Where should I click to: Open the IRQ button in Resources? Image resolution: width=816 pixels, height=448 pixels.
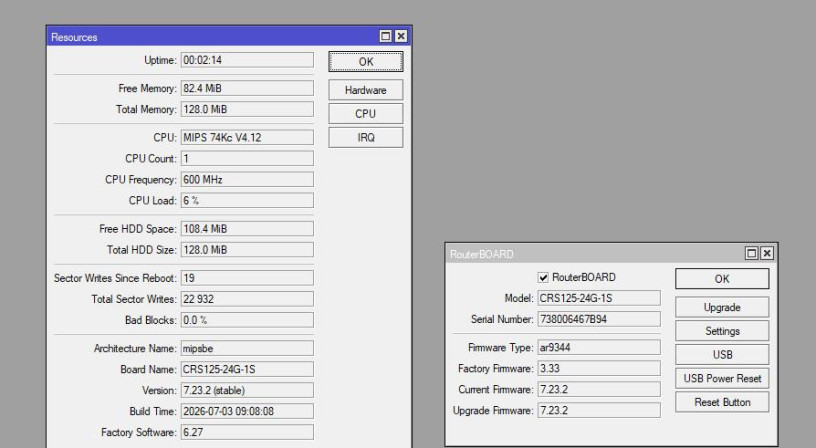(x=365, y=137)
